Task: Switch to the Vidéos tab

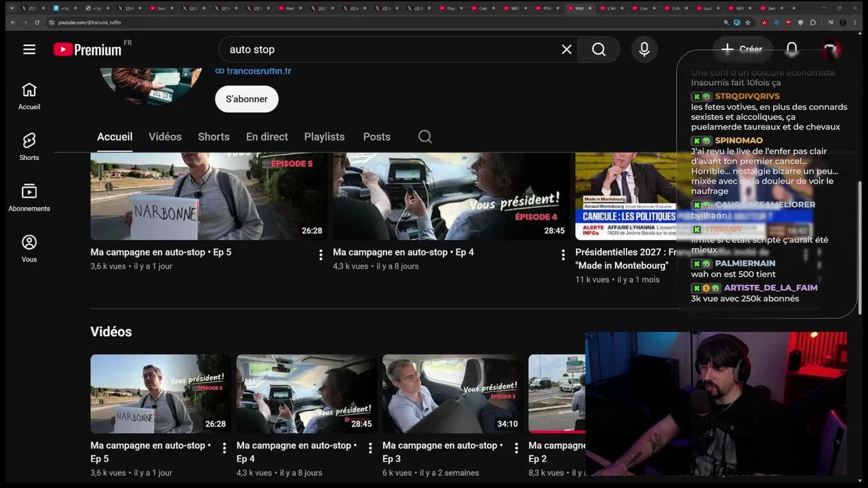Action: coord(165,136)
